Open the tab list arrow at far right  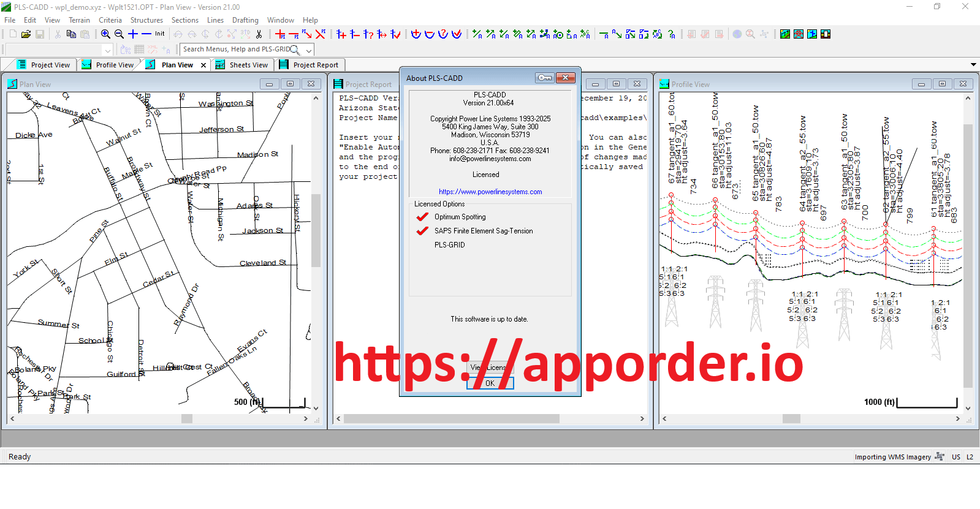point(973,64)
